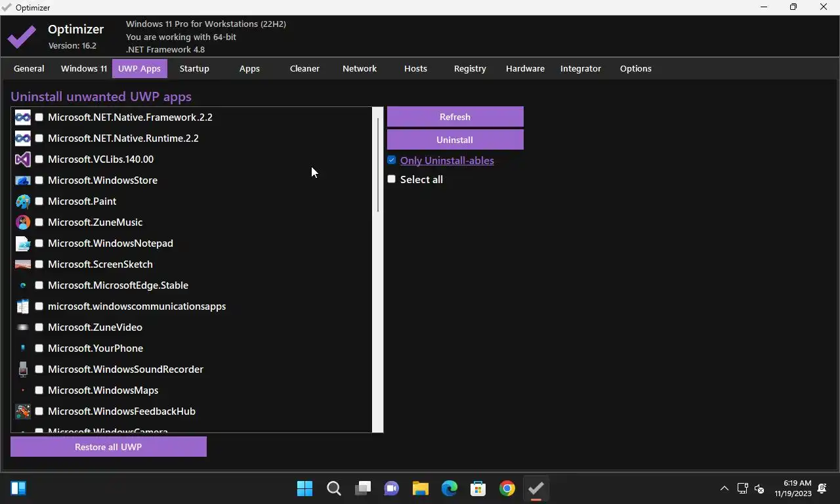Click the Microsoft.WindowsNotepad icon

23,243
